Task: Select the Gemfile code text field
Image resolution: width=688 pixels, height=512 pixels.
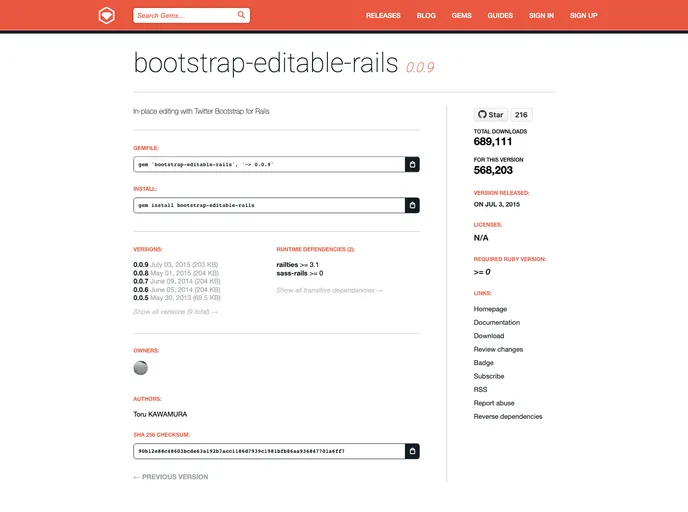Action: click(x=269, y=165)
